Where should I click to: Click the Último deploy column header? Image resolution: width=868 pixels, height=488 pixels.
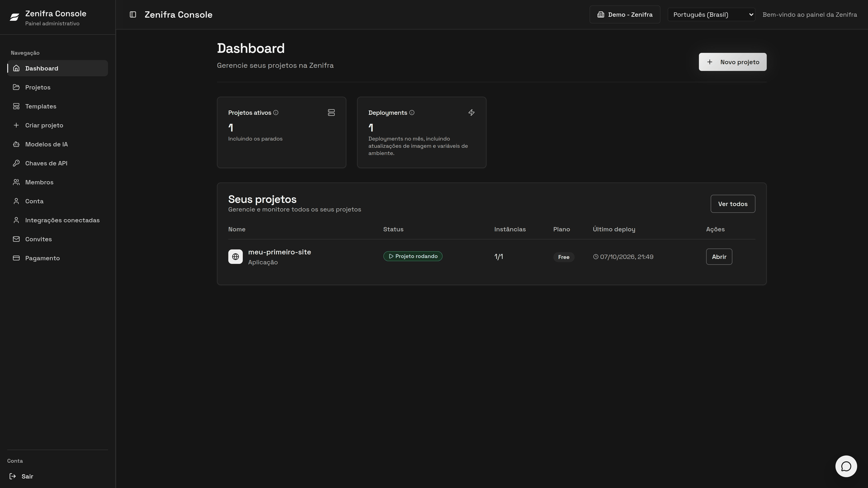[x=614, y=229]
